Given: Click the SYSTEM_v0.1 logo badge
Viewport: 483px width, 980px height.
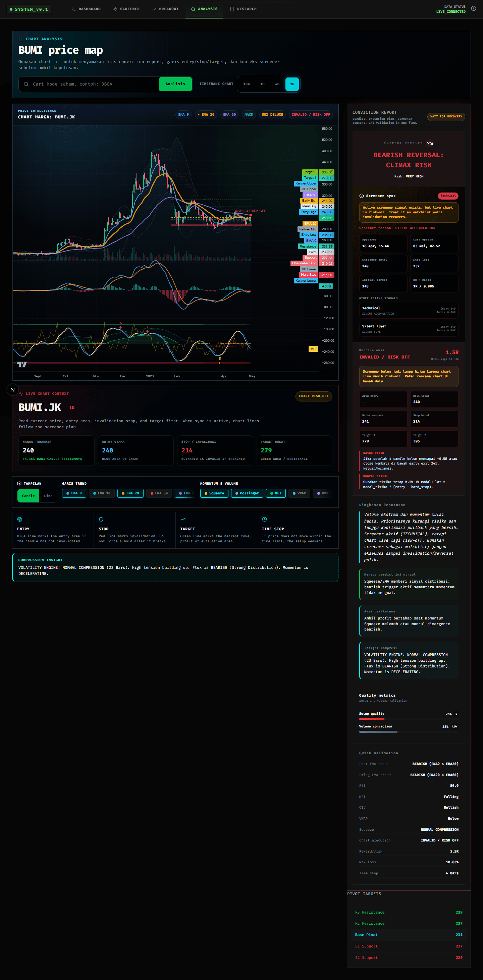Looking at the screenshot, I should coord(29,9).
